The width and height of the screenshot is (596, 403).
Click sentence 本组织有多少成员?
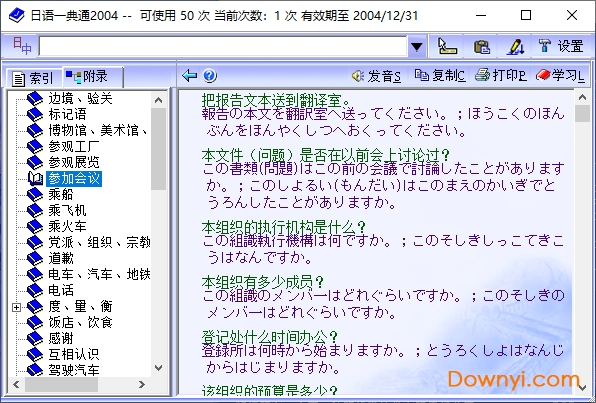coord(263,282)
